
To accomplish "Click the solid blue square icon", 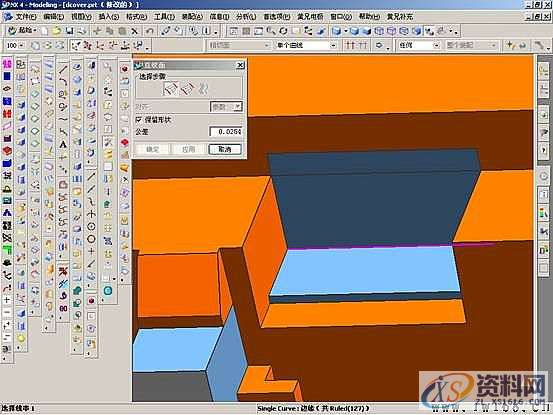I will click(7, 76).
